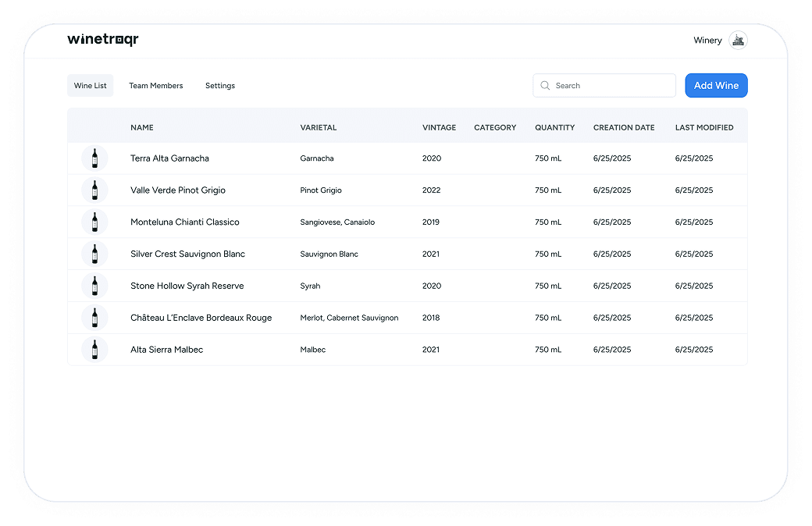The height and width of the screenshot is (526, 812).
Task: Click the QUANTITY column header
Action: (x=554, y=127)
